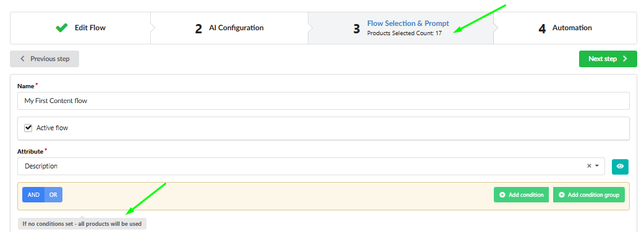Clear the Description selection with the x icon
Screen dimensions: 644x232
(x=589, y=166)
